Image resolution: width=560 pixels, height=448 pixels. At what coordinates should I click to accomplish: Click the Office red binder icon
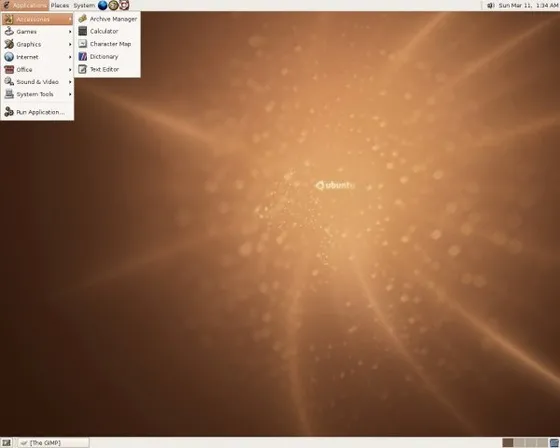(x=9, y=69)
